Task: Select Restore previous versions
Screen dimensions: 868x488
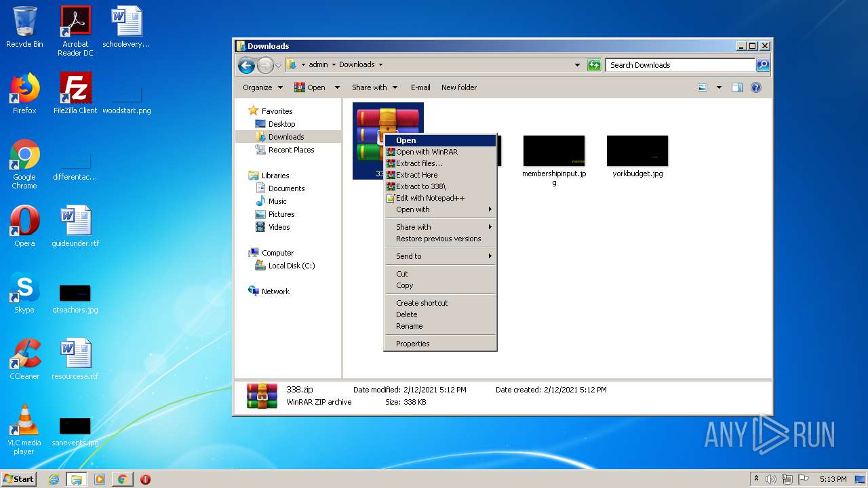Action: click(x=440, y=239)
